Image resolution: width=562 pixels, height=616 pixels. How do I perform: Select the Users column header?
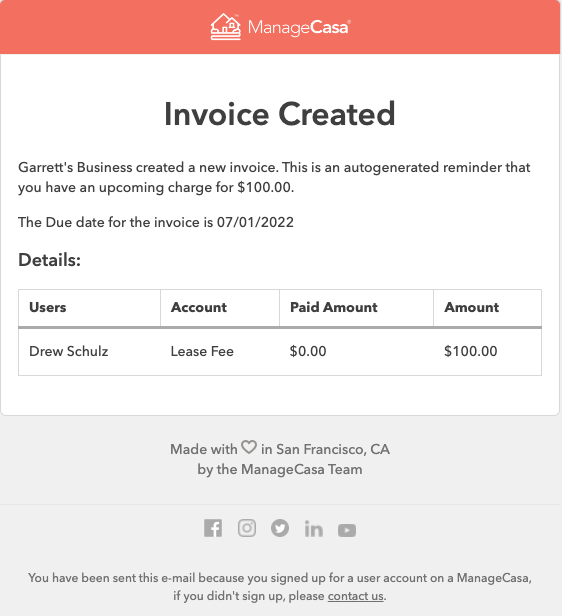point(90,308)
